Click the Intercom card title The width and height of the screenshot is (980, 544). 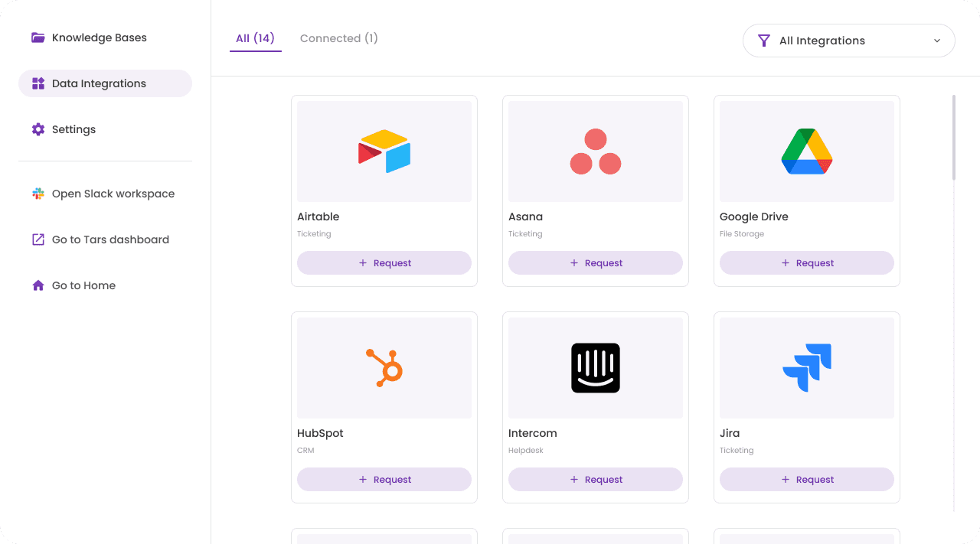point(532,433)
